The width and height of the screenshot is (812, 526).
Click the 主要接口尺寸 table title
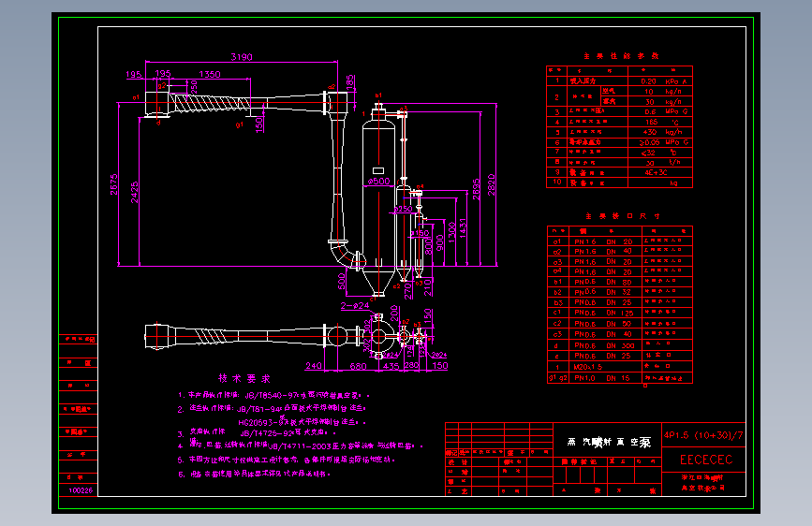tap(623, 216)
